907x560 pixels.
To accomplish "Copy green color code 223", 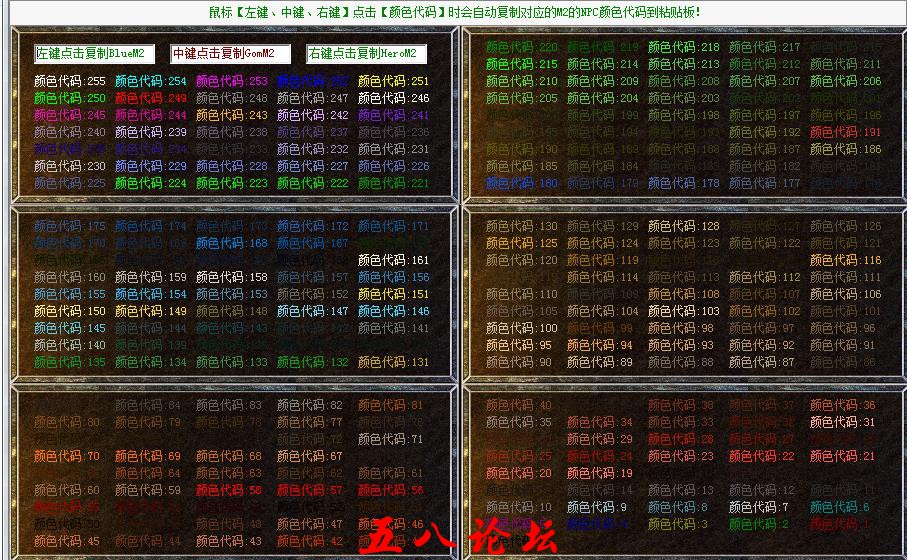I will (232, 183).
